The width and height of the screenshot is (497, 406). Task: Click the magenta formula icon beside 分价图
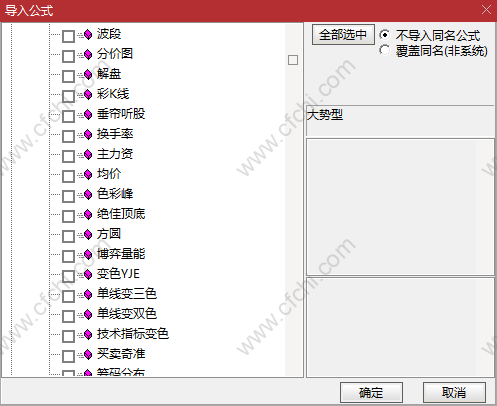[88, 54]
